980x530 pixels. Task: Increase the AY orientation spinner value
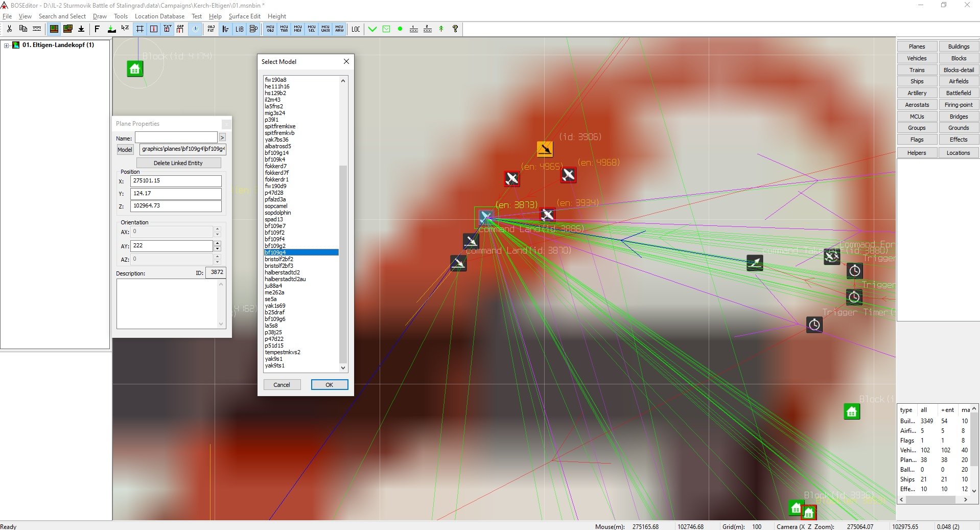[218, 243]
